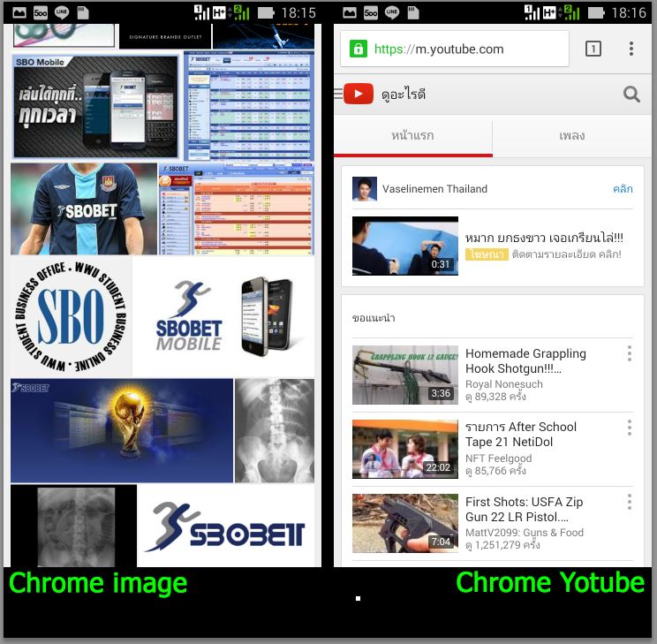Tap the ขอแนะนำ section heading
This screenshot has height=644, width=657.
click(374, 318)
